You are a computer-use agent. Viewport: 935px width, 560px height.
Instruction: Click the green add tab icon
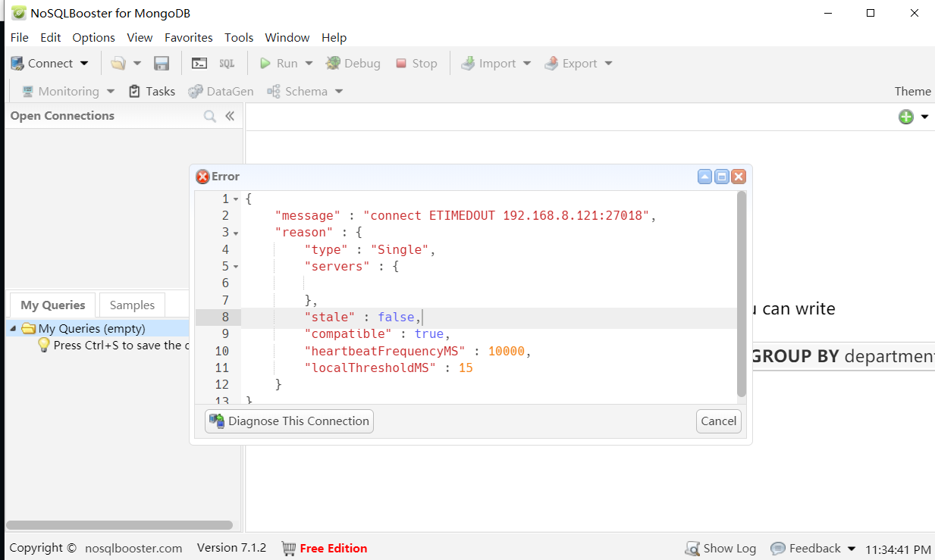coord(906,117)
